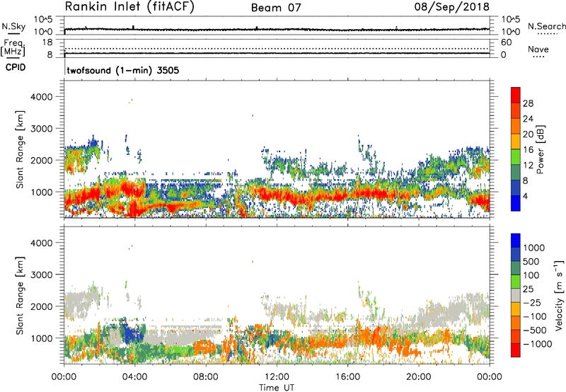Image resolution: width=566 pixels, height=392 pixels.
Task: Click the gray band of Velocity colorbar
Action: coord(516,296)
